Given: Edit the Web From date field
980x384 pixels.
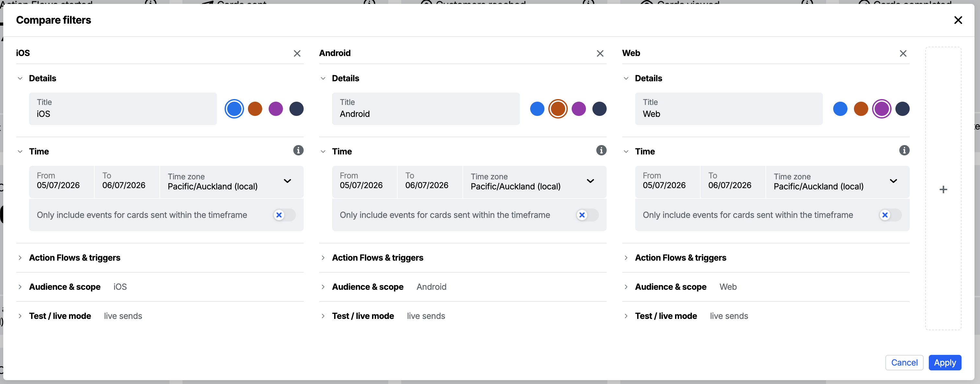Looking at the screenshot, I should click(667, 182).
